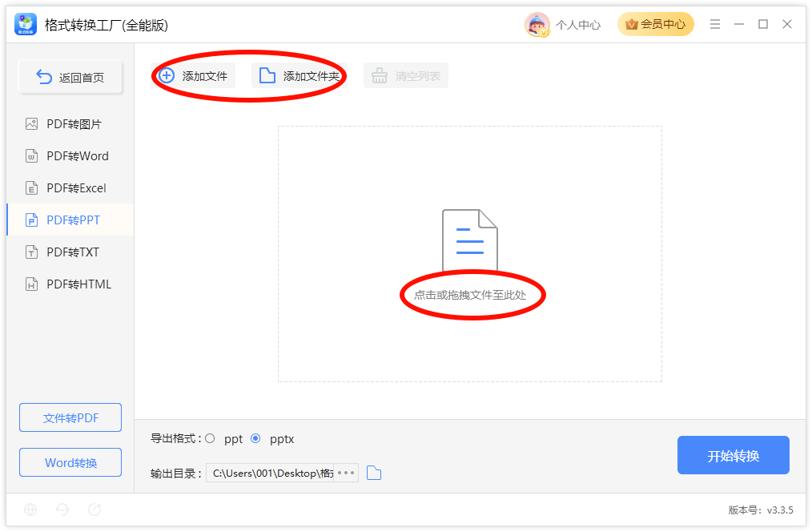812x532 pixels.
Task: Click the share arrow icon in status bar
Action: click(94, 510)
